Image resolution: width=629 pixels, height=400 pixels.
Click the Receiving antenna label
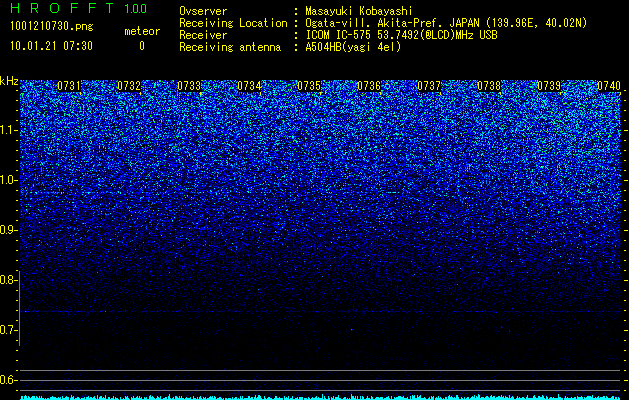pos(230,47)
